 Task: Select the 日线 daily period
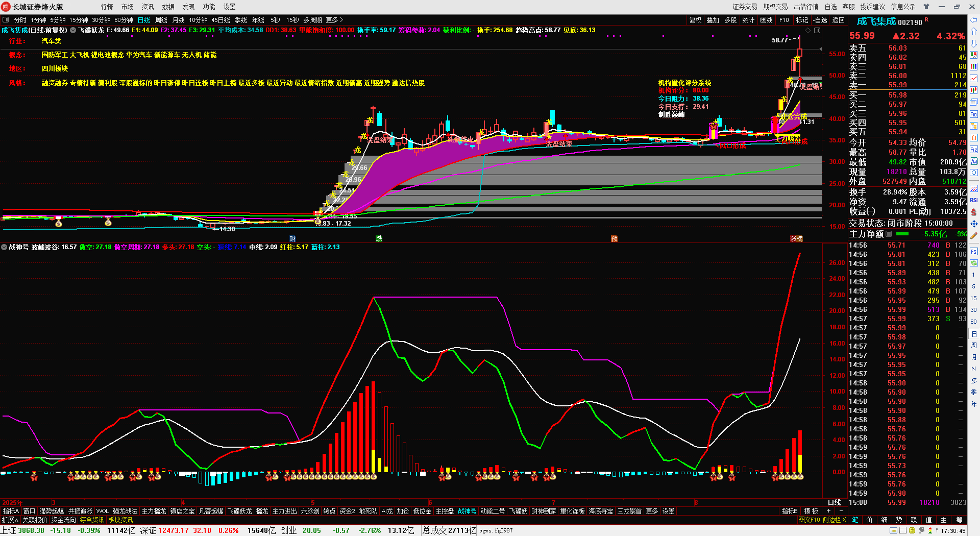[144, 20]
